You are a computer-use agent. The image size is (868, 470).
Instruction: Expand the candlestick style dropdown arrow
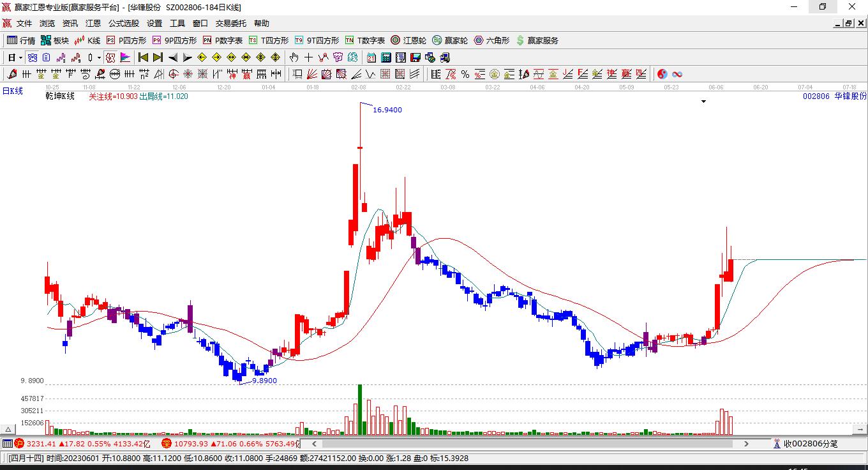(x=99, y=57)
